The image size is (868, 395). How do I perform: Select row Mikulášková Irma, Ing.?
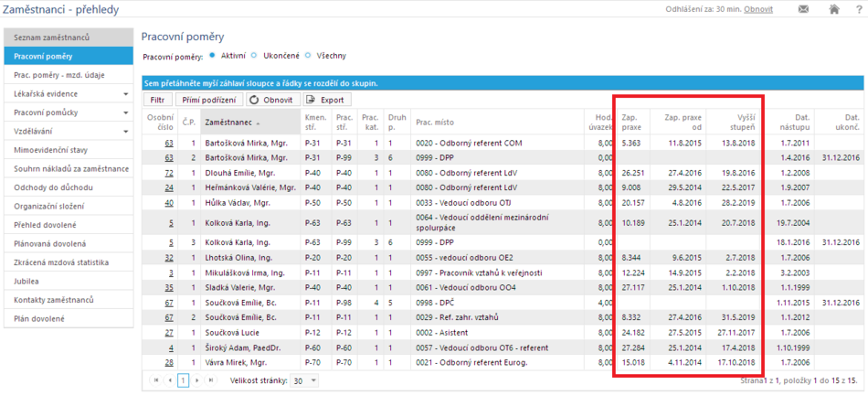[x=503, y=272]
